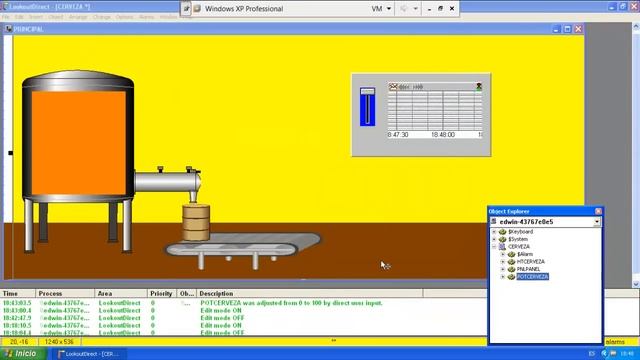640x360 pixels.
Task: Click the trend chart forward arrows
Action: (x=418, y=87)
